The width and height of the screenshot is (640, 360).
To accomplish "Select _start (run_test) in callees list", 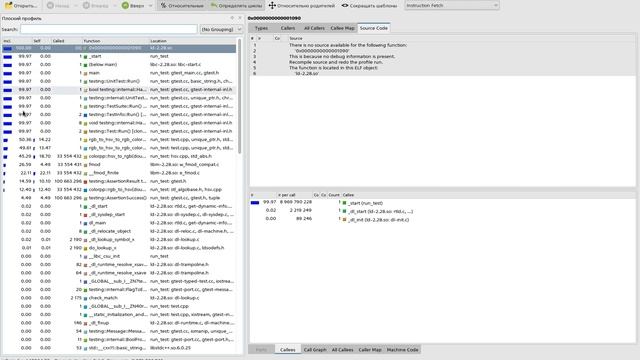I will coord(442,203).
